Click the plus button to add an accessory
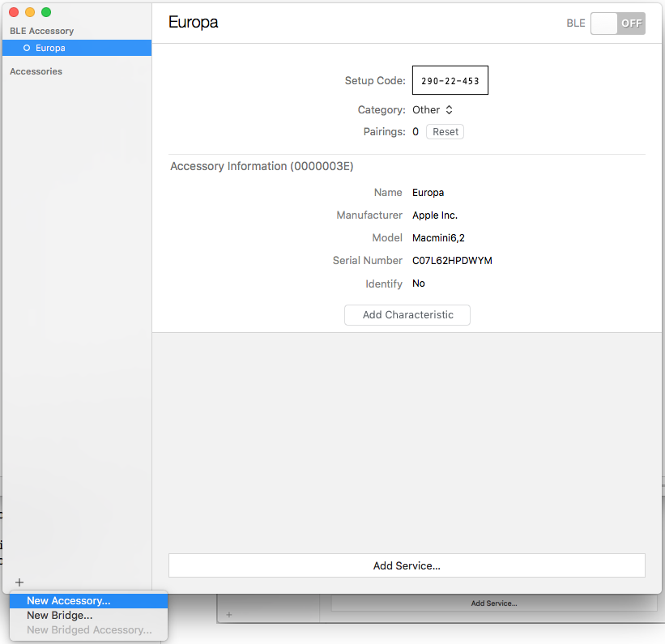The width and height of the screenshot is (665, 644). coord(19,582)
